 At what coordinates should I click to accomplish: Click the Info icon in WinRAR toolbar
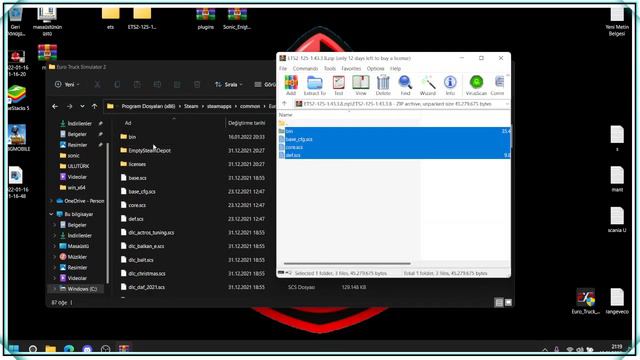450,85
